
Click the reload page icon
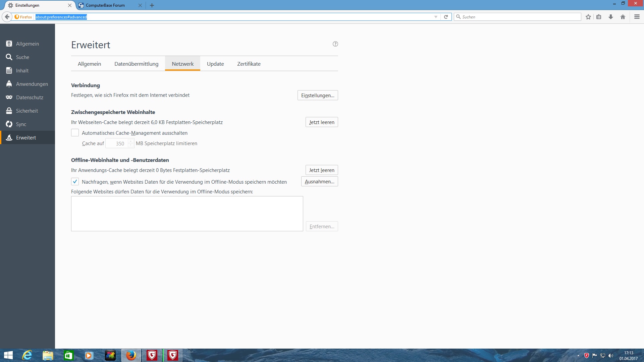[446, 17]
